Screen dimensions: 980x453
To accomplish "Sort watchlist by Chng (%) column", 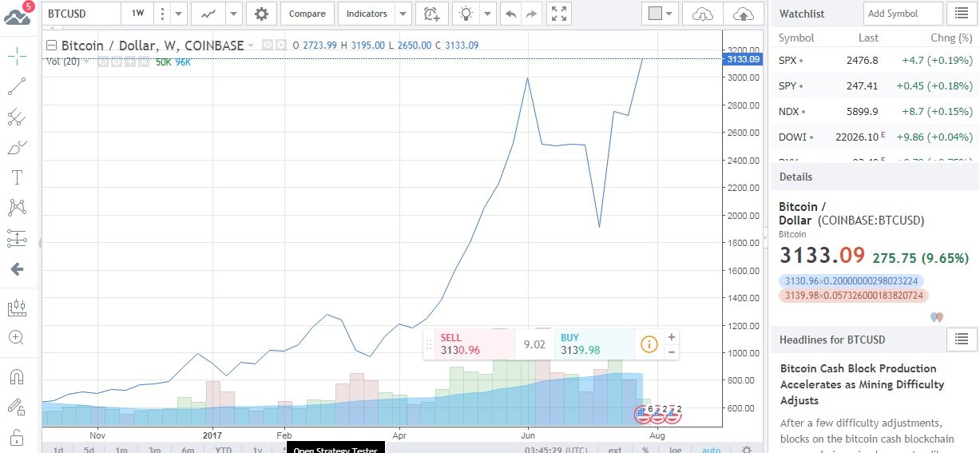I will click(953, 38).
